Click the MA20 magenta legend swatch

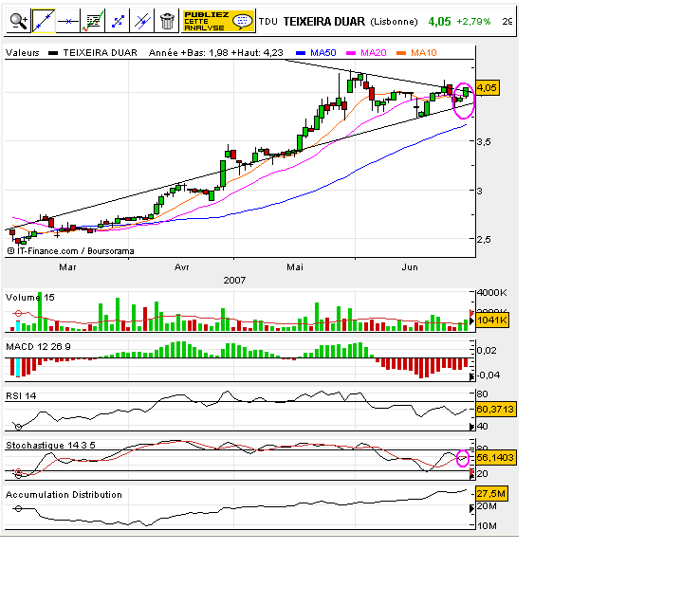(x=351, y=53)
